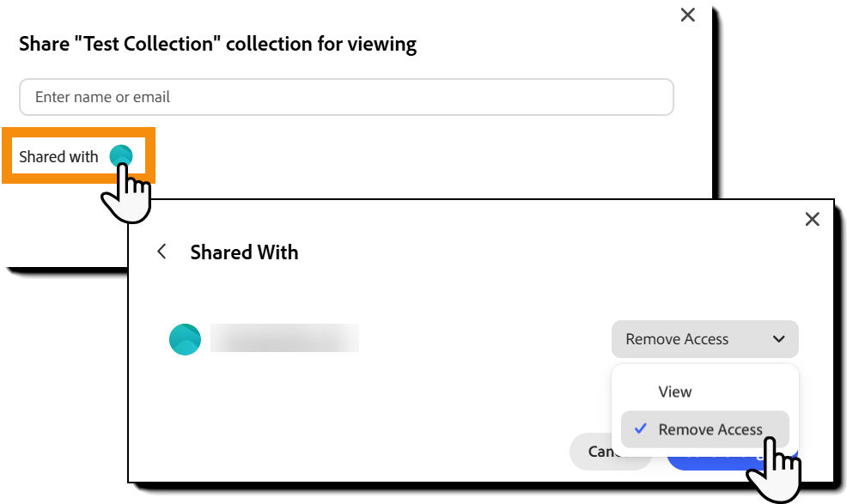
Task: Open the Remove Access dropdown
Action: tap(704, 339)
